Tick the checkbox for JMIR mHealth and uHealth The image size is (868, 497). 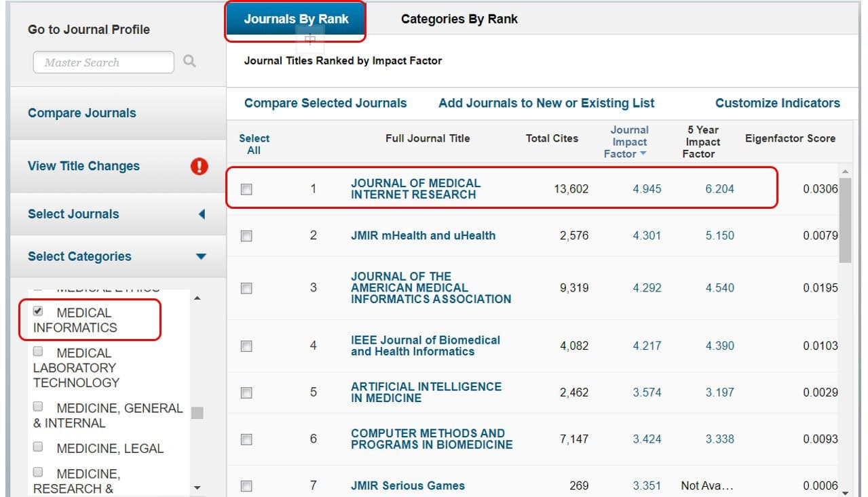pyautogui.click(x=246, y=236)
